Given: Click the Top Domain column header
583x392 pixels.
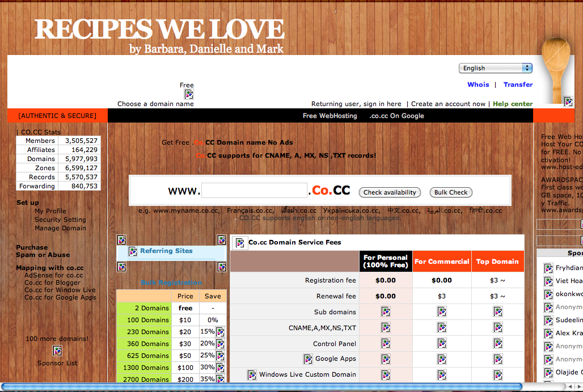Looking at the screenshot, I should (x=497, y=262).
